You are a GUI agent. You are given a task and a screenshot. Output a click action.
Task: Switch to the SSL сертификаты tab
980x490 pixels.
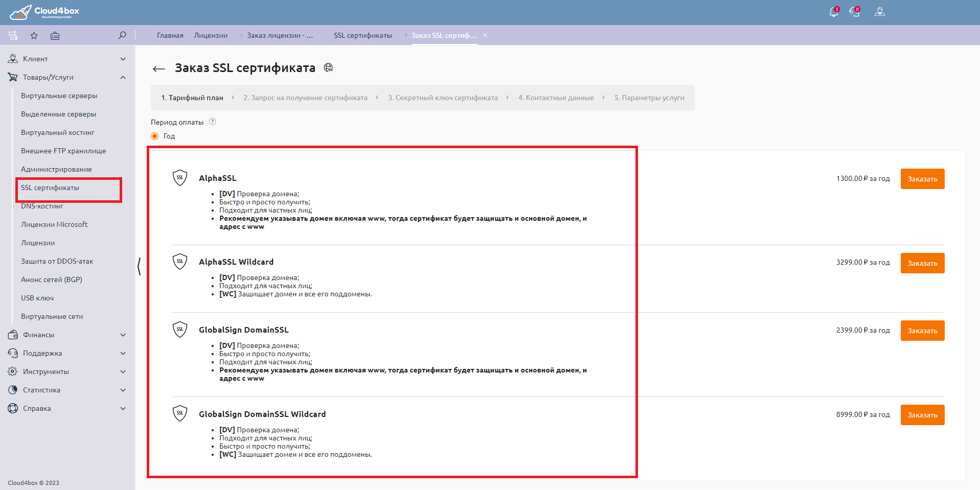(x=363, y=35)
